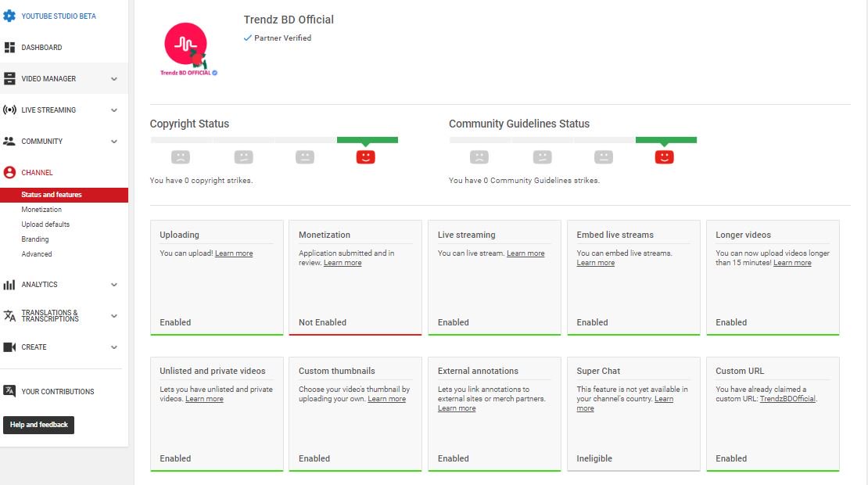Click the Trendz BD Official channel name
Image resolution: width=868 pixels, height=485 pixels.
289,20
